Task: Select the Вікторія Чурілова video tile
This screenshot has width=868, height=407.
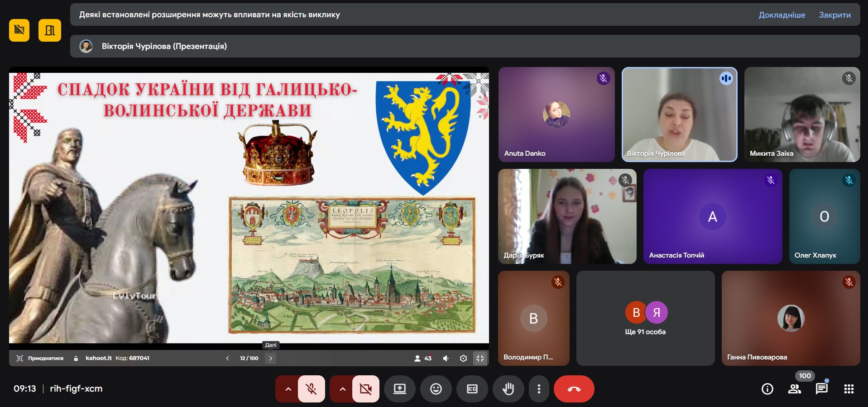Action: (679, 115)
